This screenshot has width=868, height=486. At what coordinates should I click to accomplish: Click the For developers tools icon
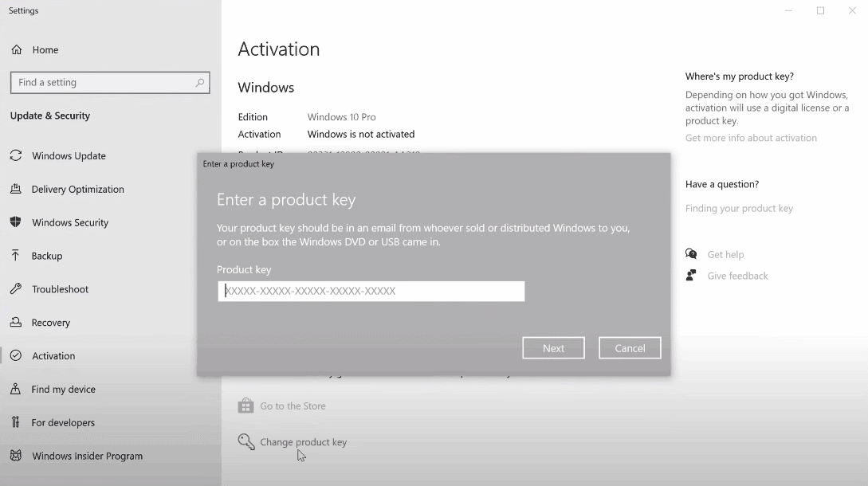pyautogui.click(x=15, y=422)
